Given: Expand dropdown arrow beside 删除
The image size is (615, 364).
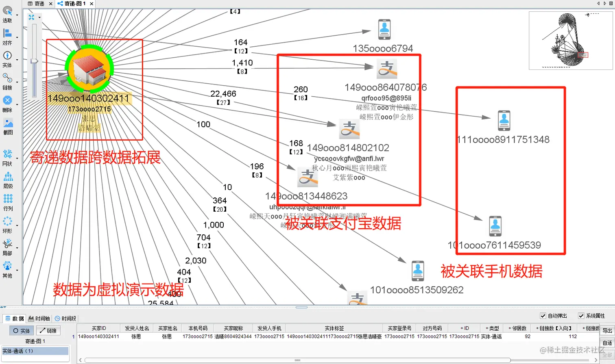Looking at the screenshot, I should click(x=17, y=104).
